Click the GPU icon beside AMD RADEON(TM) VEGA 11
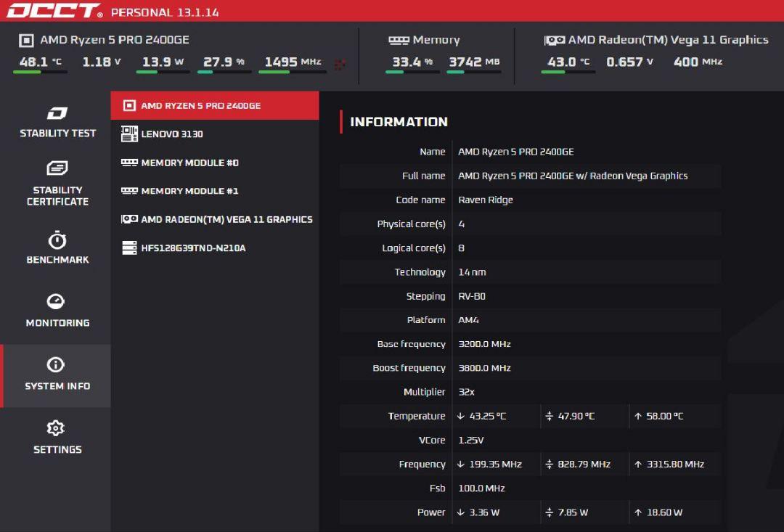784x532 pixels. click(129, 219)
